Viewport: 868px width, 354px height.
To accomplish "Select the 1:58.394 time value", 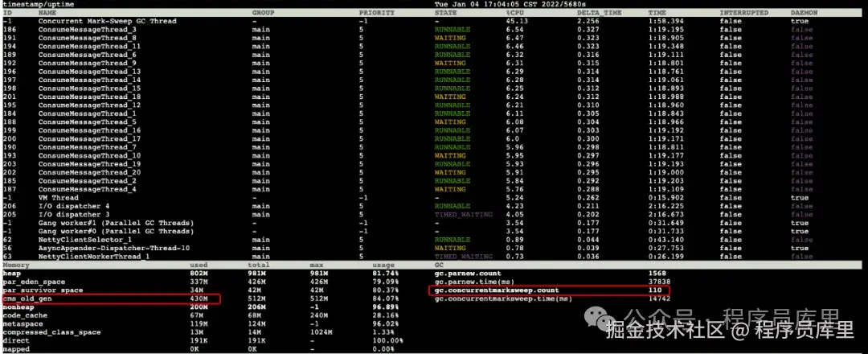I will point(666,21).
